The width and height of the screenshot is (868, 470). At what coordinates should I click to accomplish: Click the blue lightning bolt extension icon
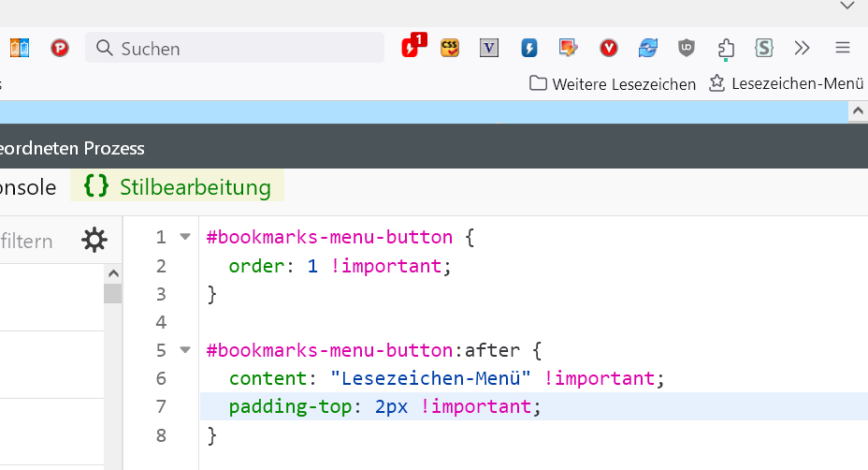(x=529, y=49)
